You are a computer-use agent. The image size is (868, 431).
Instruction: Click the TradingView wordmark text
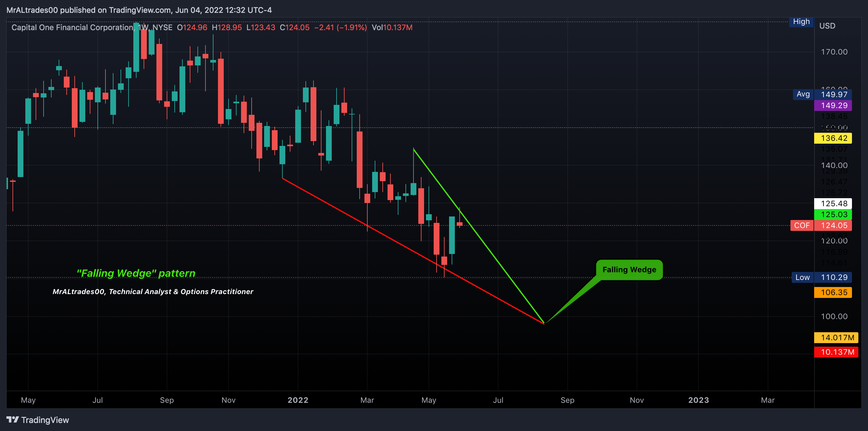[x=45, y=420]
